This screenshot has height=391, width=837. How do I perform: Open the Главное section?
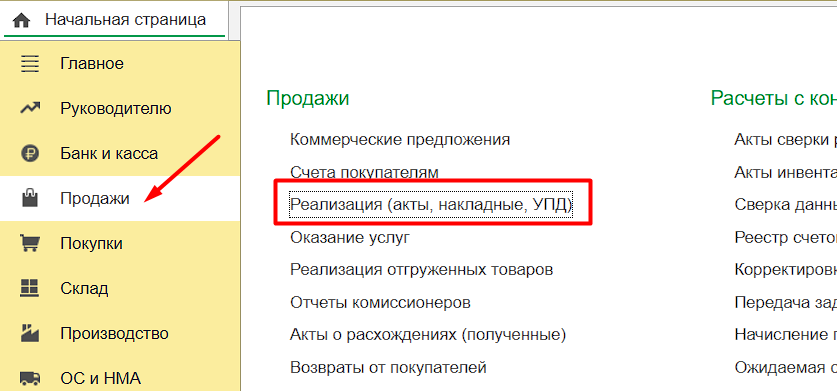point(120,64)
